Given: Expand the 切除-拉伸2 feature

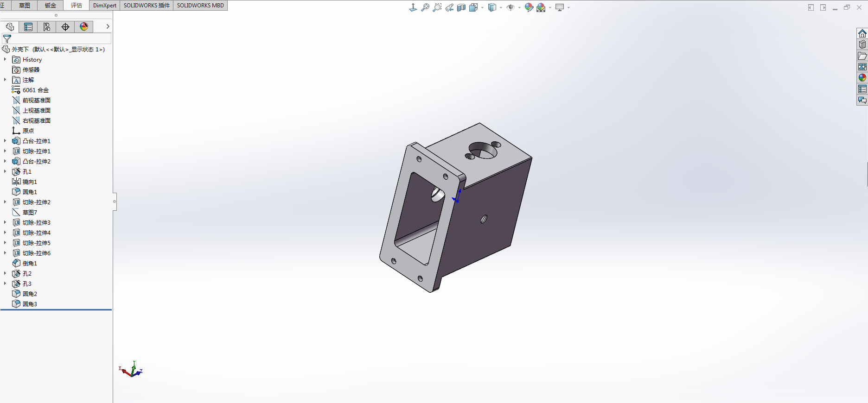Looking at the screenshot, I should 5,202.
